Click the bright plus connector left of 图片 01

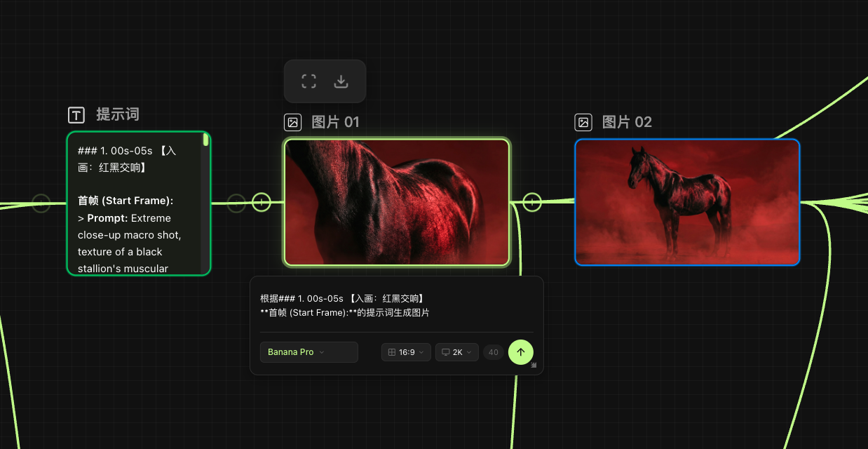click(262, 203)
